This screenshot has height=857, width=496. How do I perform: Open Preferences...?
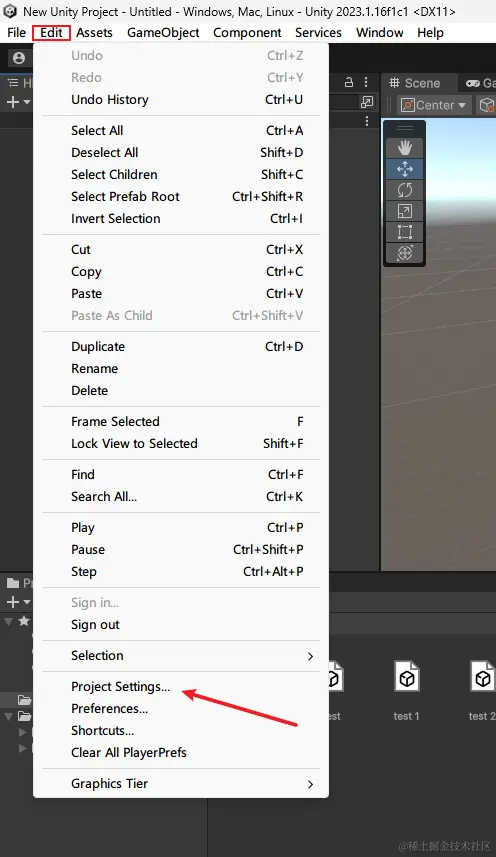pos(181,708)
